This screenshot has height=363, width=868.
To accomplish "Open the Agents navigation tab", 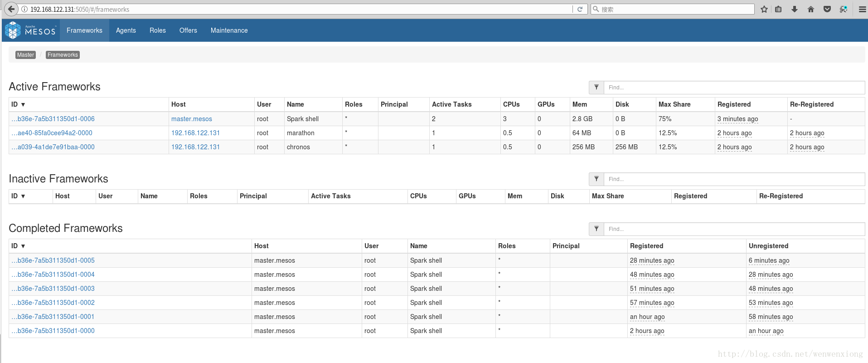I will (x=126, y=30).
